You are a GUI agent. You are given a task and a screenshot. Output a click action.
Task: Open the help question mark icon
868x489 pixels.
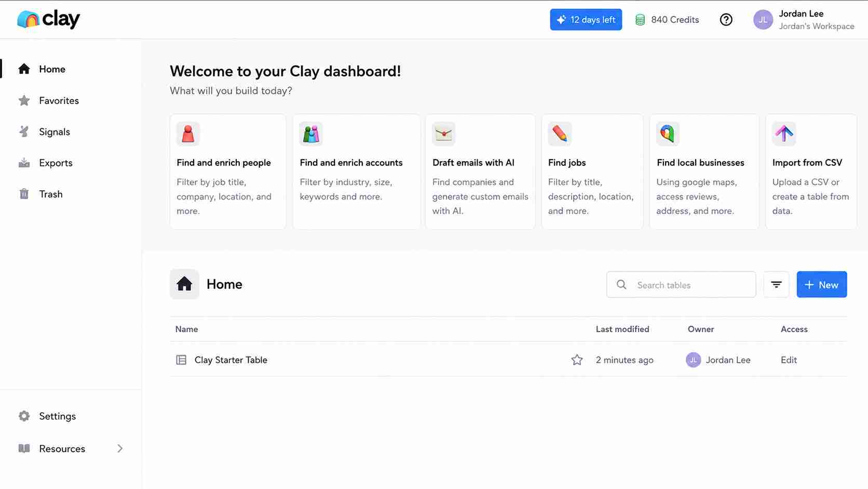tap(726, 20)
